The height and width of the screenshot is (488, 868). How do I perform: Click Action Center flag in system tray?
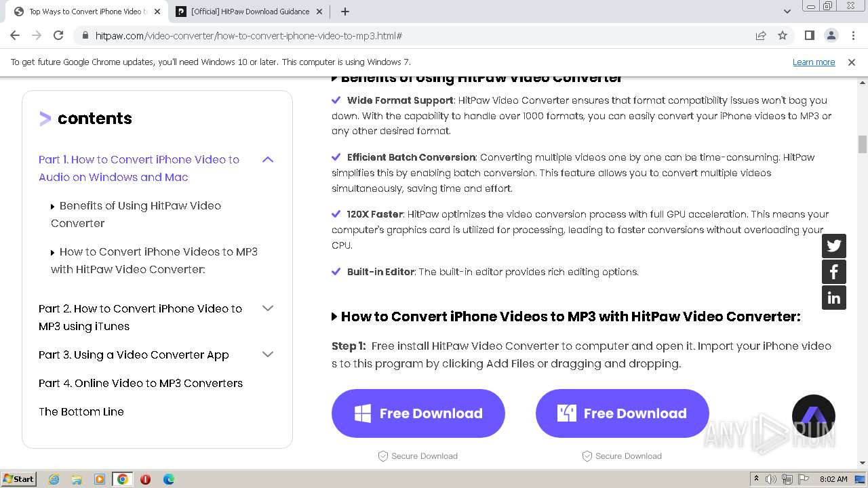[803, 479]
